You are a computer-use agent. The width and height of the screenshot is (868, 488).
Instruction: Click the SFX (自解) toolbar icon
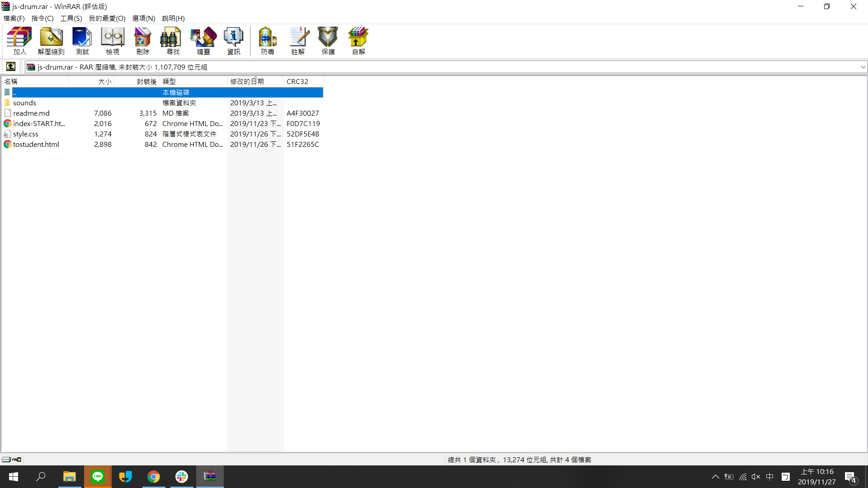click(x=359, y=41)
